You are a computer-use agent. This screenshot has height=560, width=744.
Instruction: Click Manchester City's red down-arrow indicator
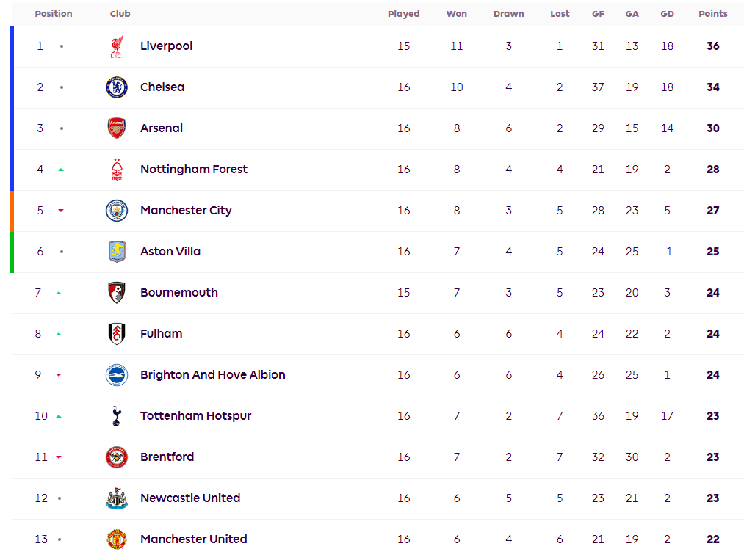point(61,211)
